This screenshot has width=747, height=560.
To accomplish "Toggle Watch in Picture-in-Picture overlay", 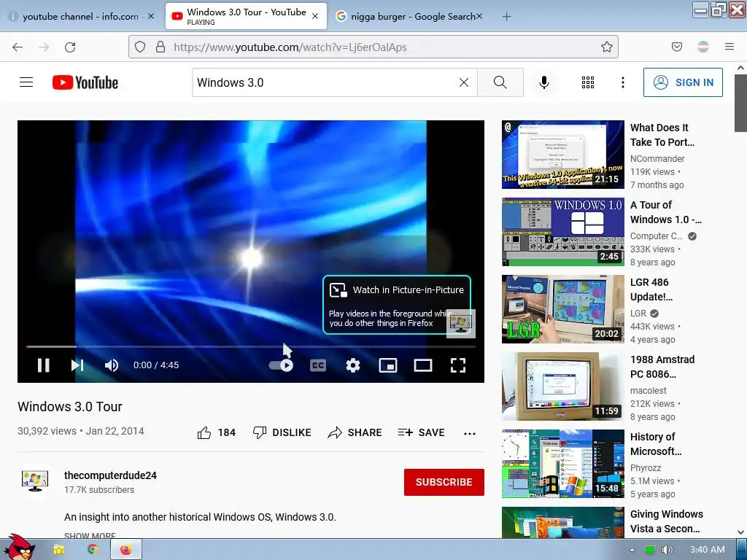I will [x=397, y=305].
